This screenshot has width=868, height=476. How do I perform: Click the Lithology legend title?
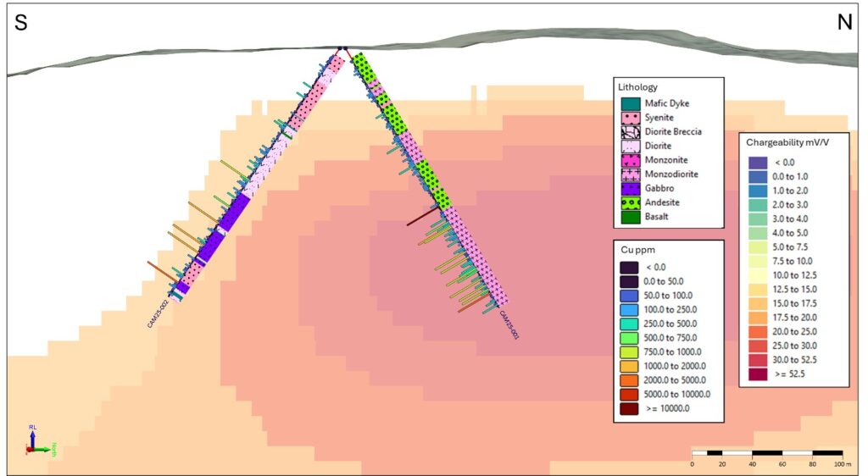point(638,87)
